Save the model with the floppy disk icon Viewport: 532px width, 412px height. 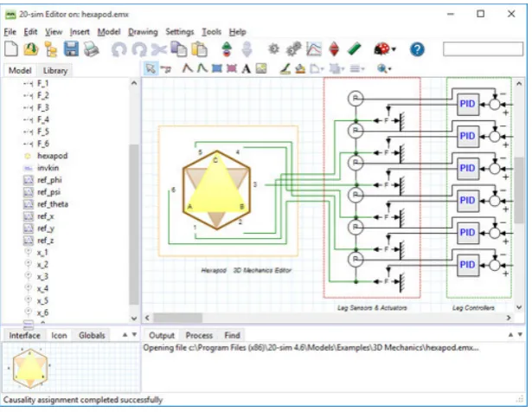click(71, 48)
